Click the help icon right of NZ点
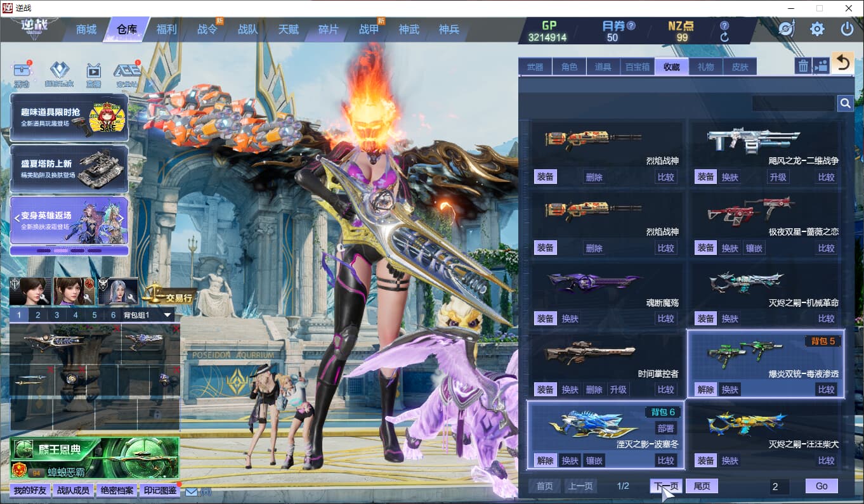This screenshot has height=504, width=864. [724, 26]
